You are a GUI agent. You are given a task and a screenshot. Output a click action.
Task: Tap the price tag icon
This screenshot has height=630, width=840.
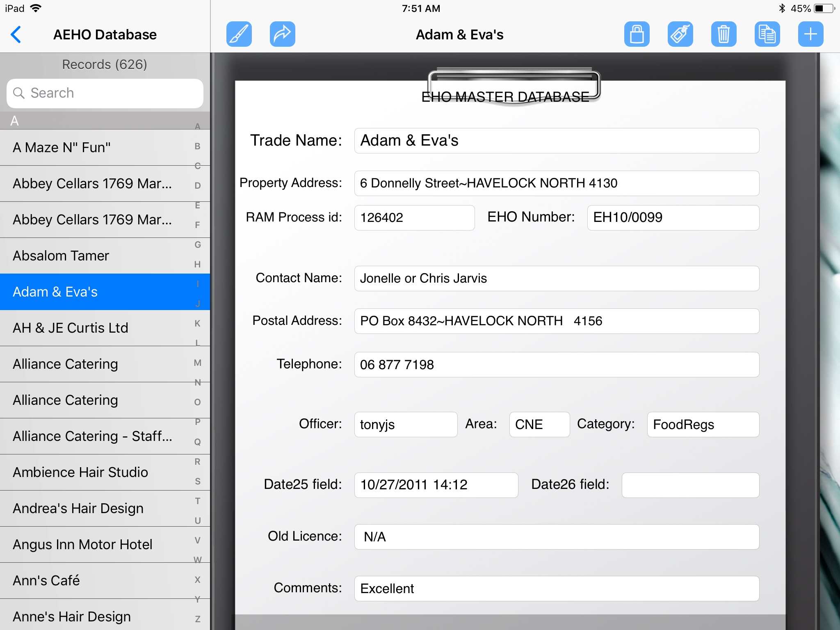[x=680, y=34]
